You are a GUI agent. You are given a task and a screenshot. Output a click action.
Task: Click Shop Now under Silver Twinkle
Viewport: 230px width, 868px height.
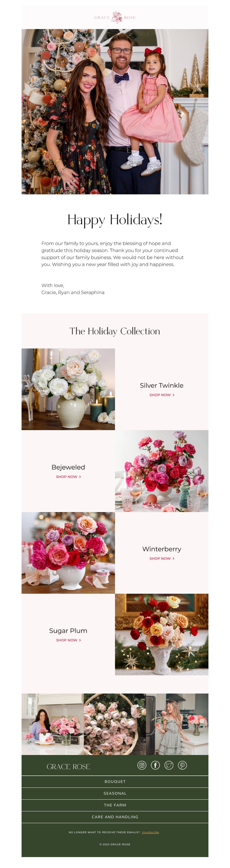pos(162,394)
